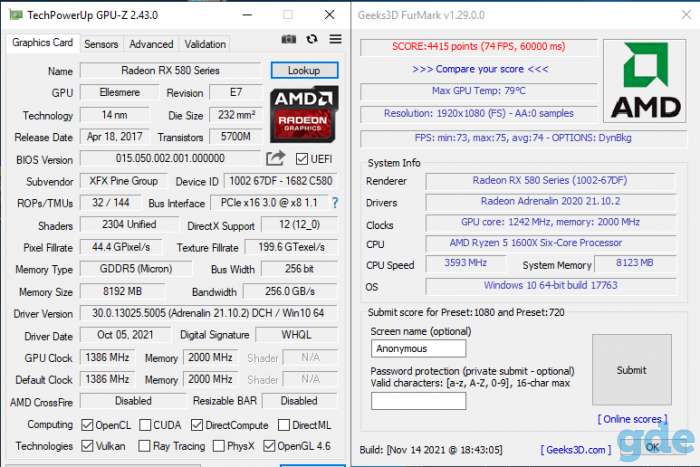This screenshot has height=467, width=700.
Task: Open the Sensors tab
Action: tap(101, 44)
